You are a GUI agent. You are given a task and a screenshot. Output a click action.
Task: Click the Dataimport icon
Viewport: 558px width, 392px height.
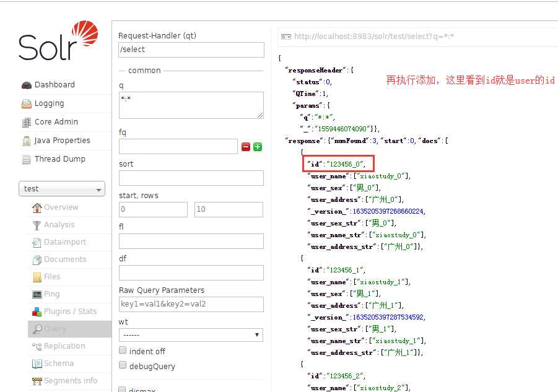37,242
